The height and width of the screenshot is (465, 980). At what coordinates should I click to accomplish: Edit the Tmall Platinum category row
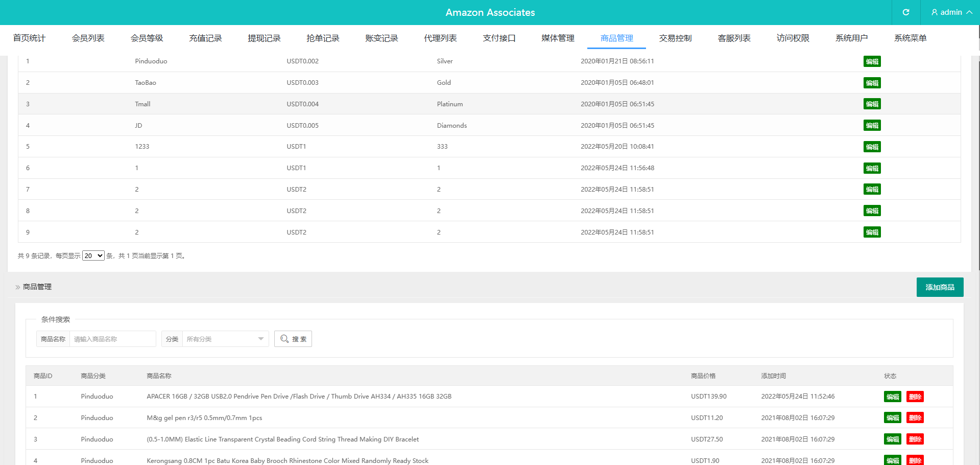pyautogui.click(x=872, y=104)
